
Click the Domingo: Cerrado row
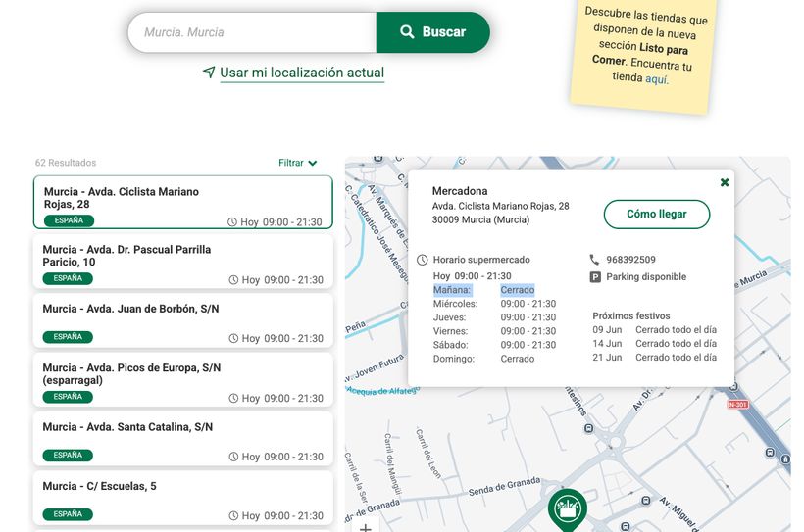pyautogui.click(x=484, y=359)
